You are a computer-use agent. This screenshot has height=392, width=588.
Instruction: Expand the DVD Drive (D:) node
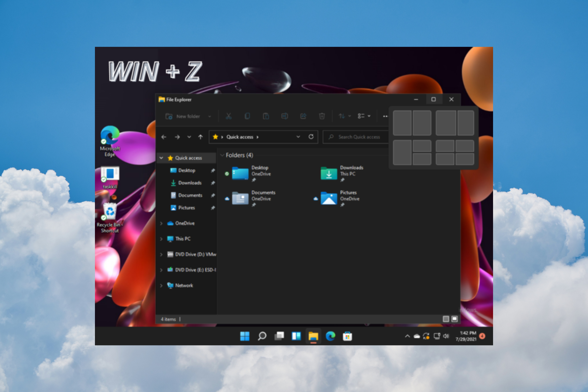[161, 254]
